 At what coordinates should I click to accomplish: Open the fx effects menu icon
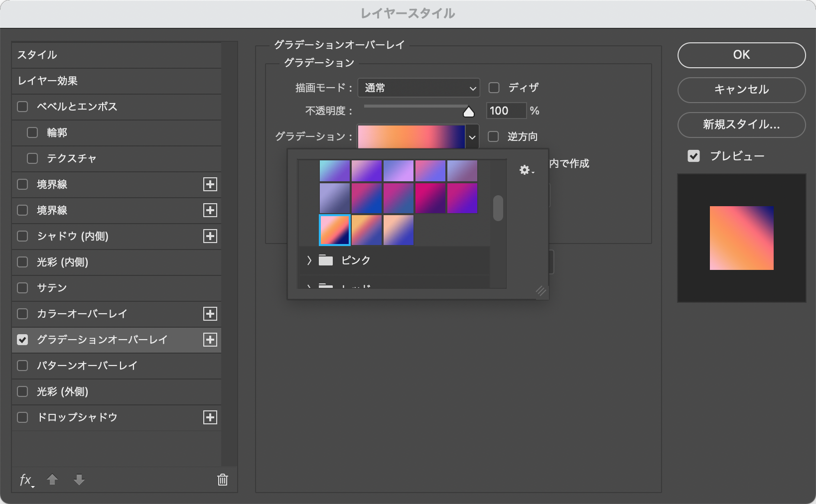pyautogui.click(x=26, y=480)
